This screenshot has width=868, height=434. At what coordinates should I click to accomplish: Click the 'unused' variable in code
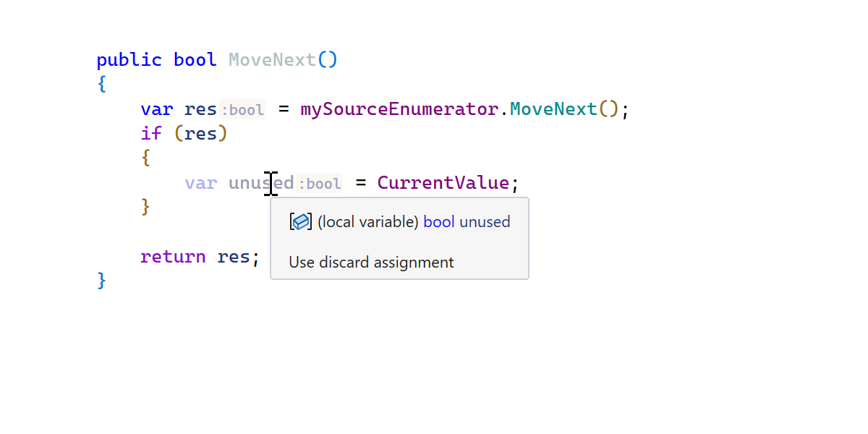click(x=261, y=183)
